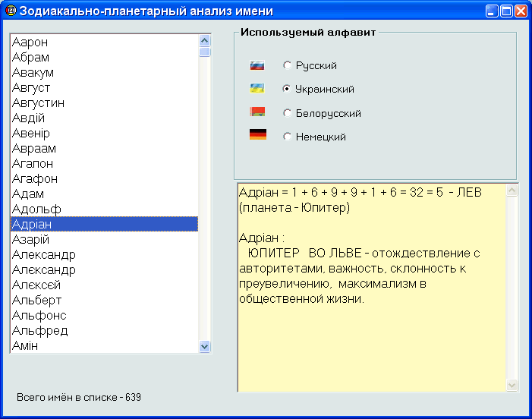Select the name Альберт in list
This screenshot has height=419, width=532.
[104, 300]
